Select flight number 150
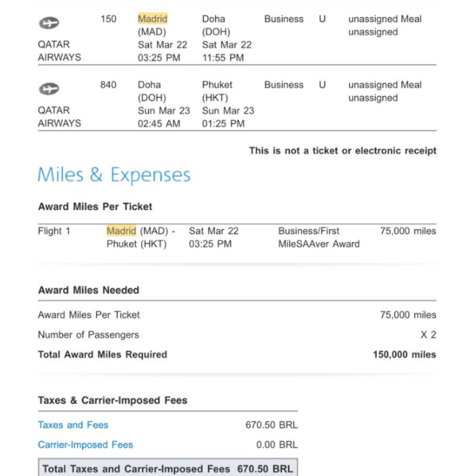 click(109, 19)
